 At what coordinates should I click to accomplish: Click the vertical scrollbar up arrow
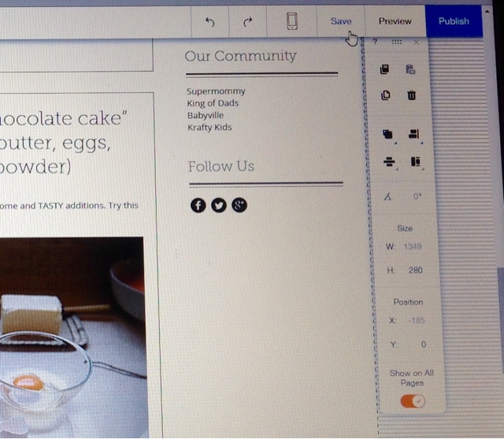click(x=487, y=12)
